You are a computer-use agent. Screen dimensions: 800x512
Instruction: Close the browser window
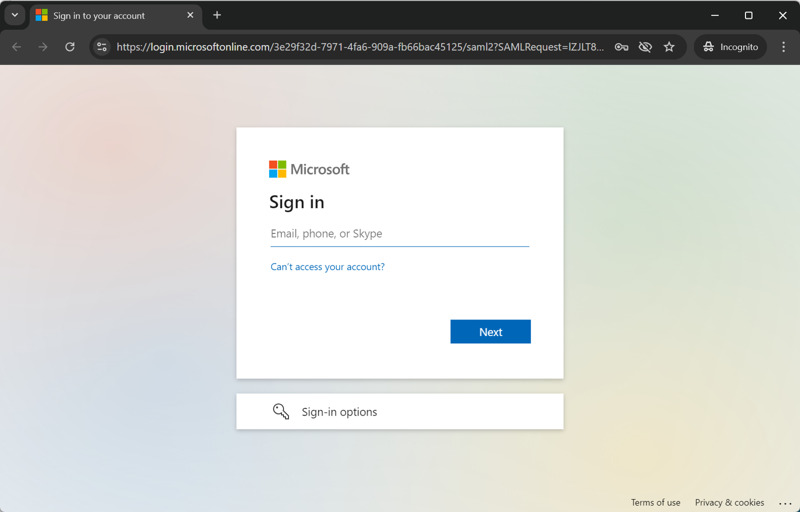tap(782, 15)
